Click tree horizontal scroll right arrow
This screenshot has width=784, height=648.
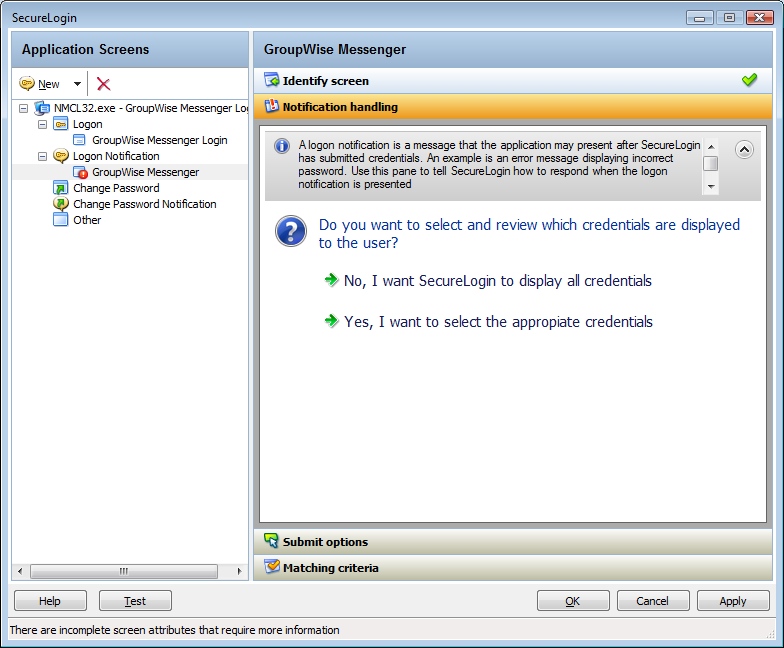(239, 571)
